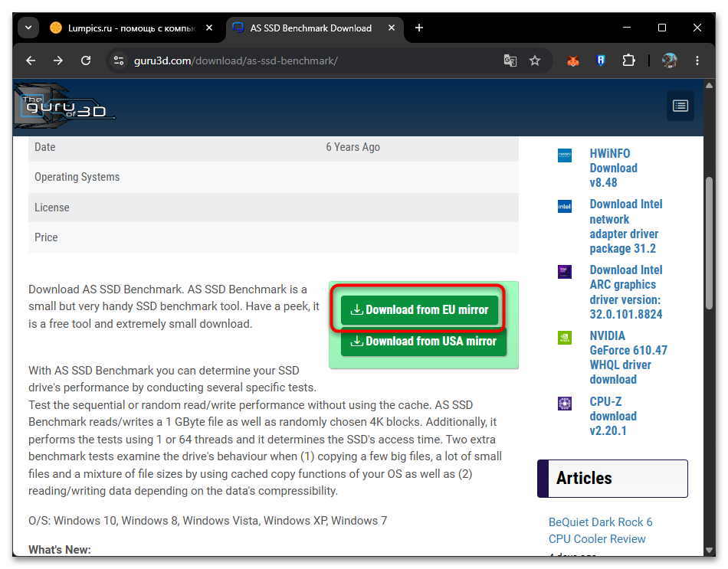Click the Intel ARC thumbnail icon

click(x=565, y=272)
